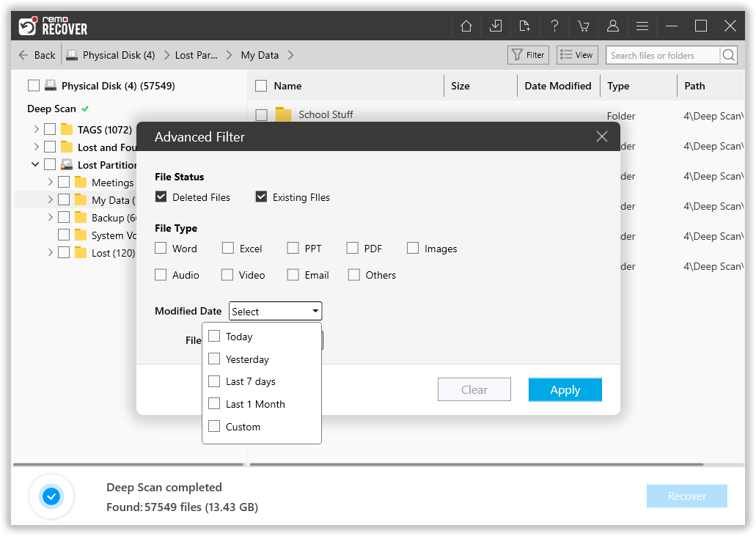756x536 pixels.
Task: Open the save recovery session icon
Action: 495,26
